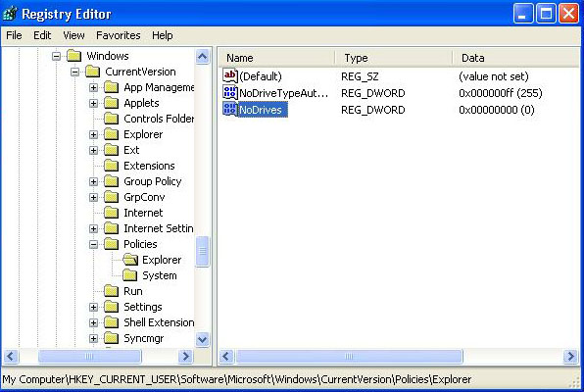Image resolution: width=584 pixels, height=392 pixels.
Task: Click the Internet Settings folder icon
Action: click(111, 228)
